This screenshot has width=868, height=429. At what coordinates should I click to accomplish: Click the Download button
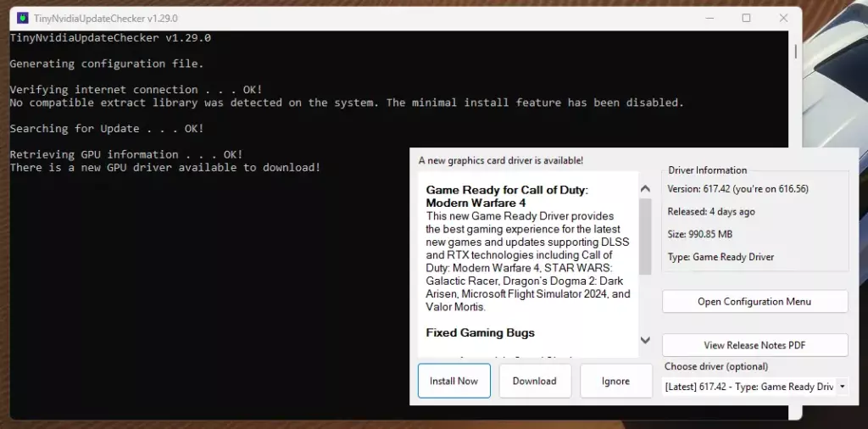(535, 381)
